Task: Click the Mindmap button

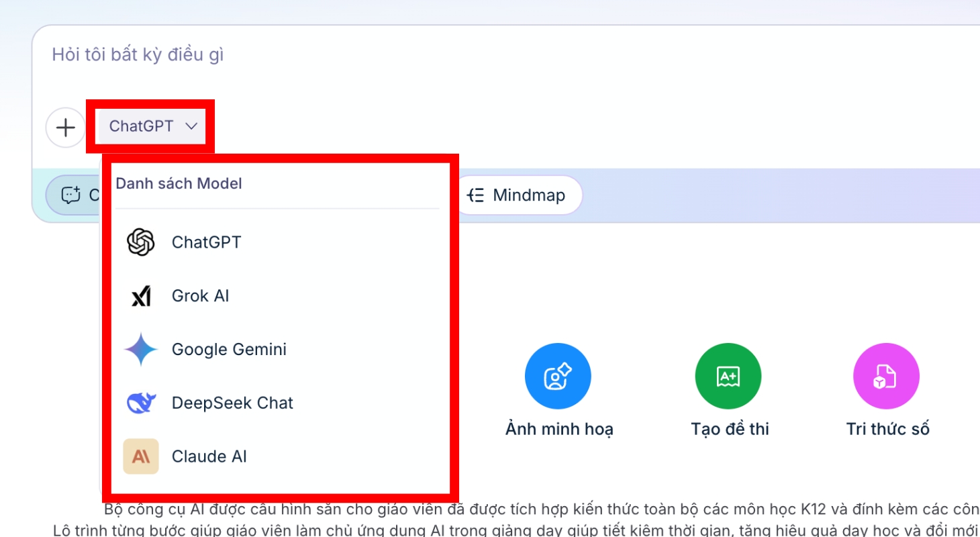Action: [x=520, y=195]
